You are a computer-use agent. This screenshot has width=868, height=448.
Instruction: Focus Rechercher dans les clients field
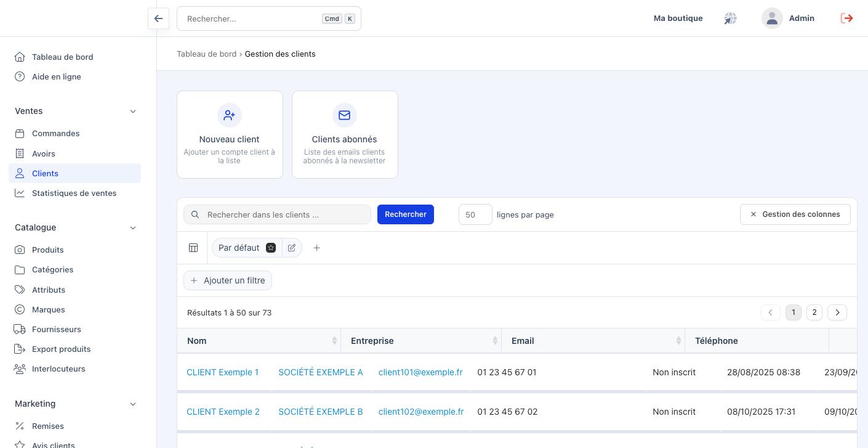[x=278, y=214]
